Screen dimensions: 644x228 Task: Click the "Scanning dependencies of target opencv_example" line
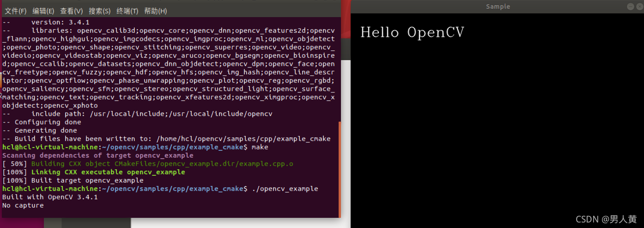[98, 155]
